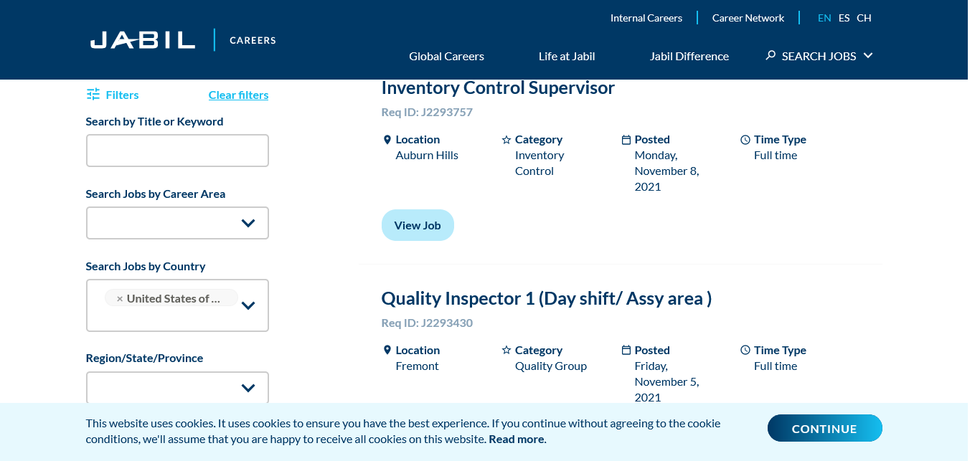Open the Global Careers menu

(x=446, y=57)
